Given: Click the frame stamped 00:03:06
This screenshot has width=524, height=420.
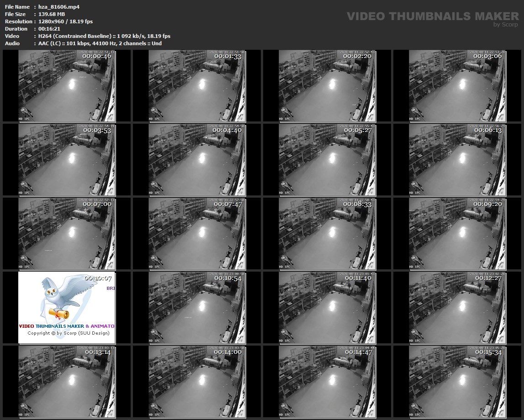Looking at the screenshot, I should (x=457, y=86).
